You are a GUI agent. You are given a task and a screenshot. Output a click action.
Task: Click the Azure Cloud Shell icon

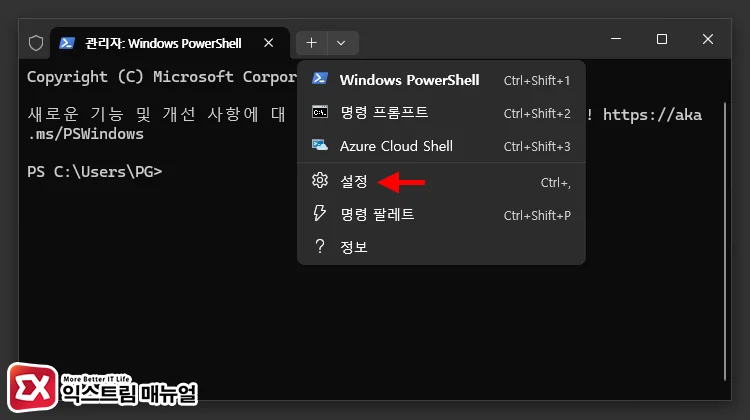(320, 146)
